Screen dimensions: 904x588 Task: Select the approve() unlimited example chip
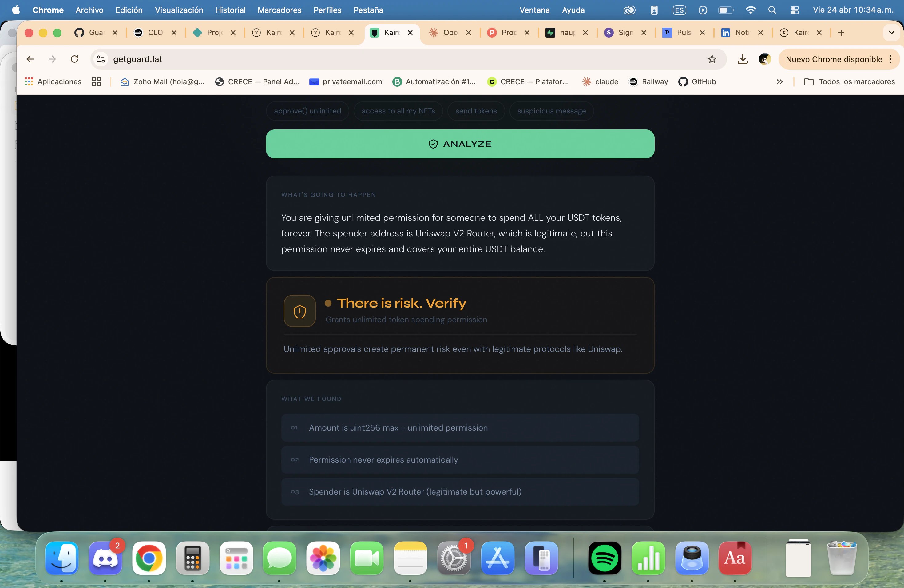point(307,111)
